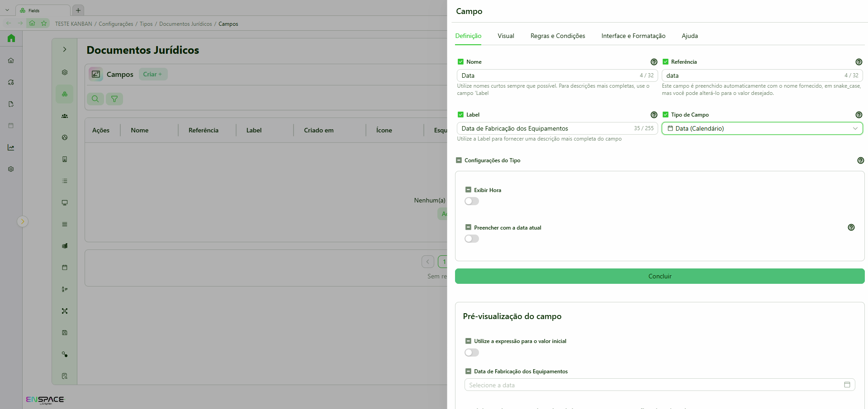868x409 pixels.
Task: Select the Fields browser tab
Action: (x=43, y=10)
